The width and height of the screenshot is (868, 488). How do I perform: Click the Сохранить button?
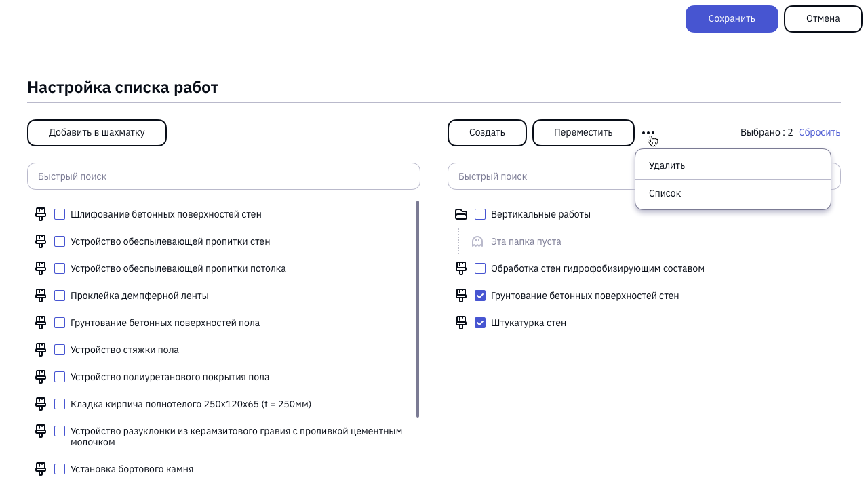click(732, 19)
